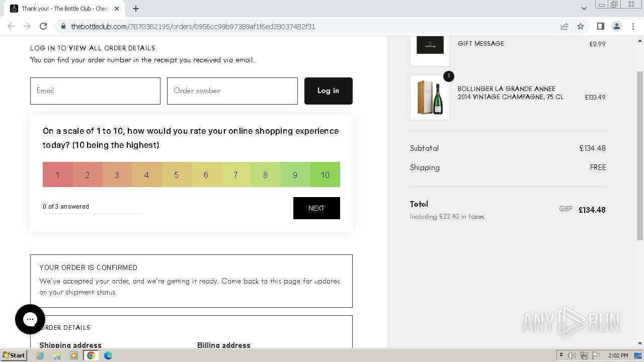The width and height of the screenshot is (644, 362).
Task: Open the Windows Start menu
Action: tap(14, 355)
